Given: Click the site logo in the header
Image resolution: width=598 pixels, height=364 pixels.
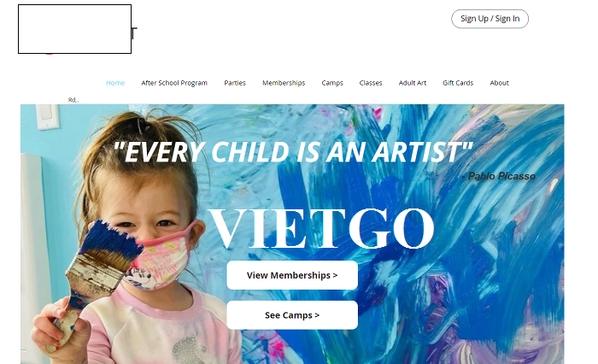Looking at the screenshot, I should tap(75, 29).
